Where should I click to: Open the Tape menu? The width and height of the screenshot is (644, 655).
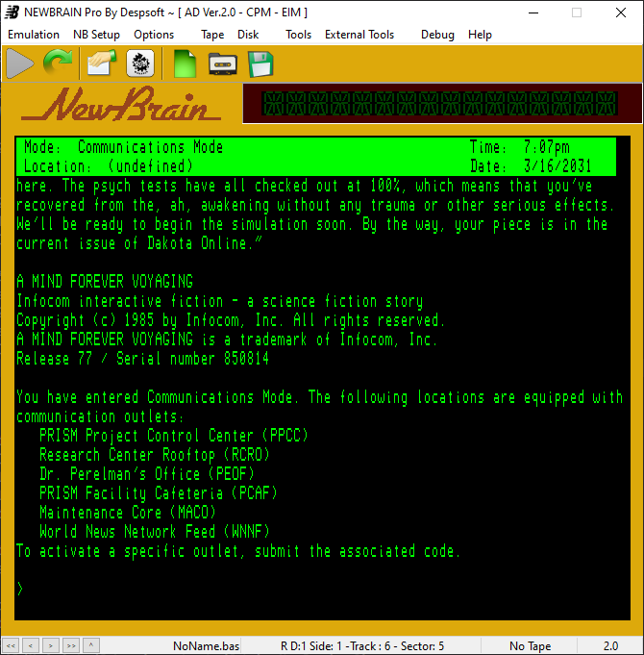coord(212,35)
